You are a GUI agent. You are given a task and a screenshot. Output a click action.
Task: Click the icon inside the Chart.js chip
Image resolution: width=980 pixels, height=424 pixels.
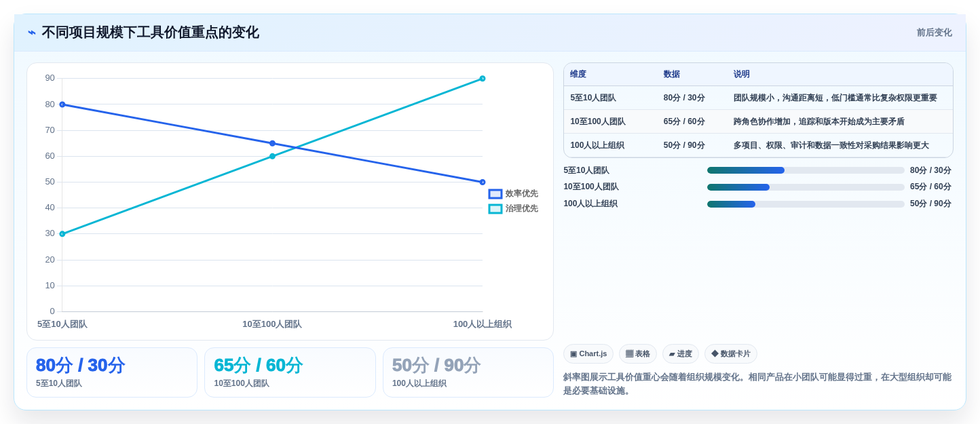point(573,354)
